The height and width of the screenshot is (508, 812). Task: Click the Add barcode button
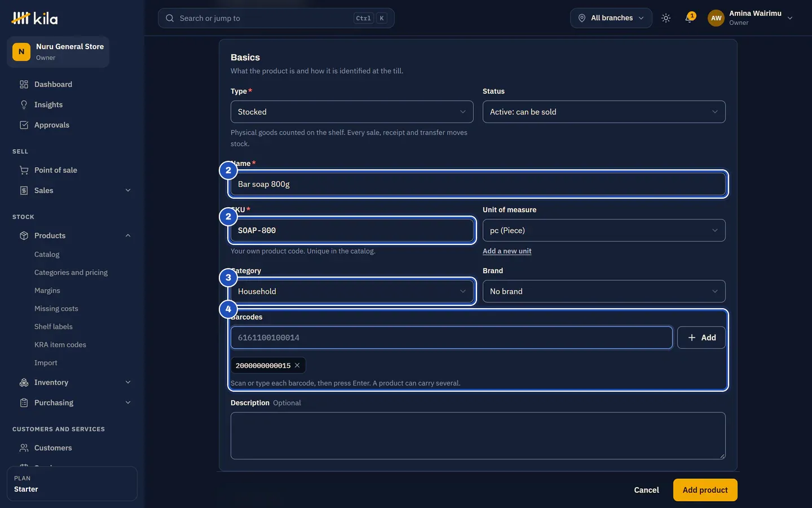(x=701, y=338)
